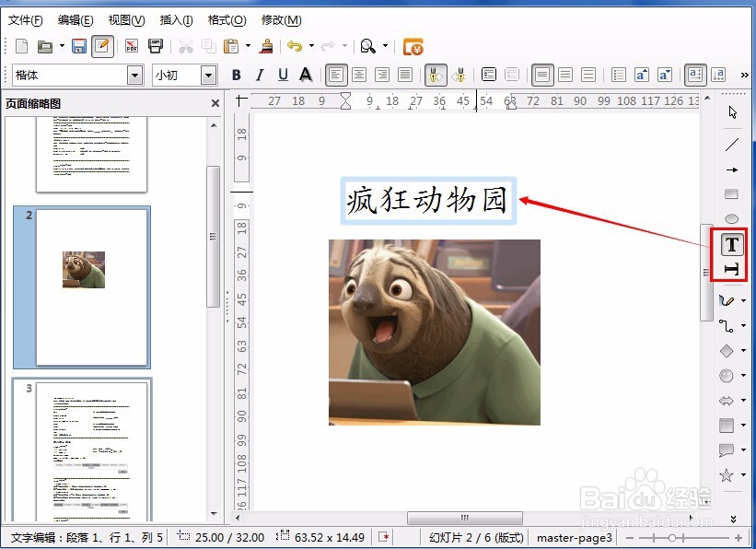Create a new document from the toolbar
This screenshot has width=756, height=549.
pyautogui.click(x=22, y=47)
